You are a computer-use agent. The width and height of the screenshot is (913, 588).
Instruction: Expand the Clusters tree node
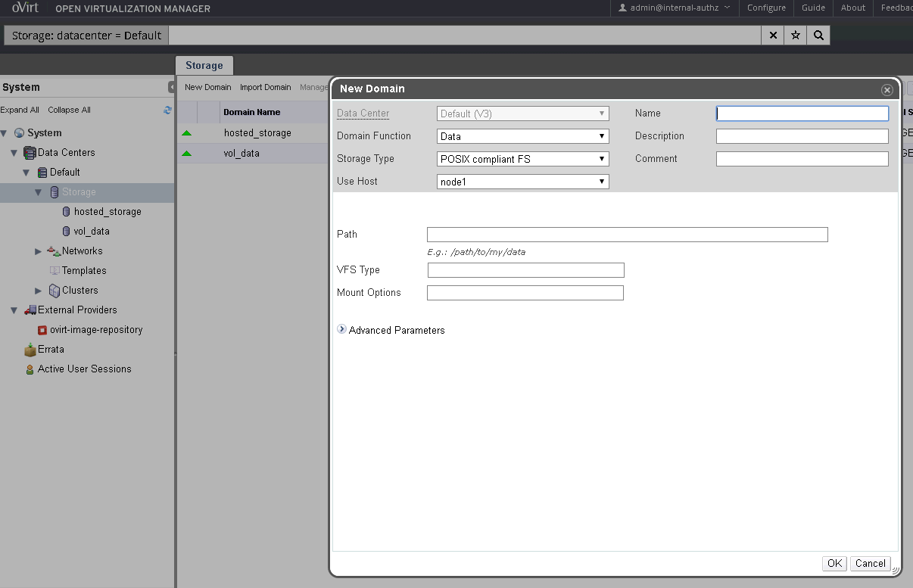coord(39,291)
